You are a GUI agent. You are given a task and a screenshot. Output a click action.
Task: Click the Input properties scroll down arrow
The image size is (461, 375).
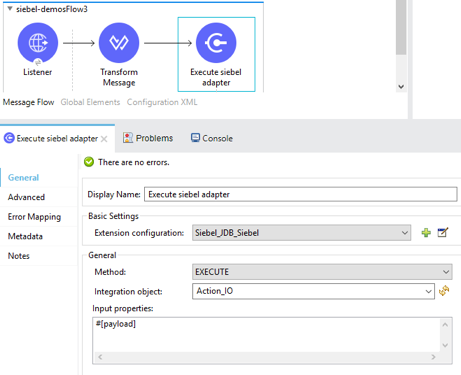pos(445,345)
